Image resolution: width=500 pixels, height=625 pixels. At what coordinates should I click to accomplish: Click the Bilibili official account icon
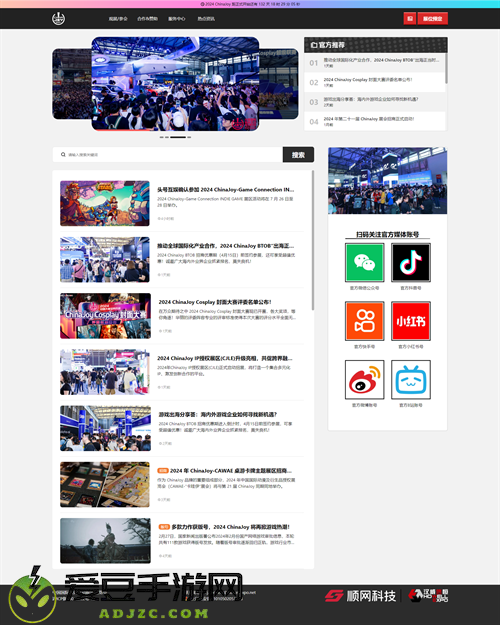pos(411,379)
